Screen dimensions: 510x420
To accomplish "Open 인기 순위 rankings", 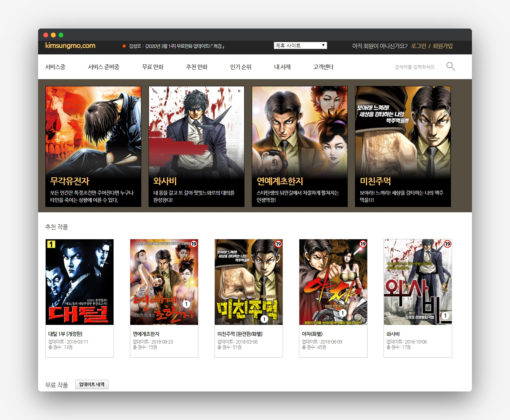I will (x=241, y=67).
